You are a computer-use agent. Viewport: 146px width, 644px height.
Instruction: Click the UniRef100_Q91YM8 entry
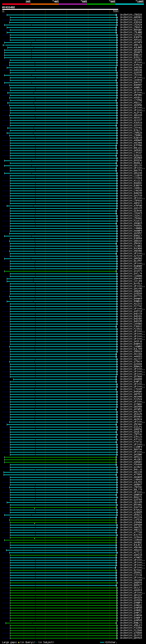point(131,289)
